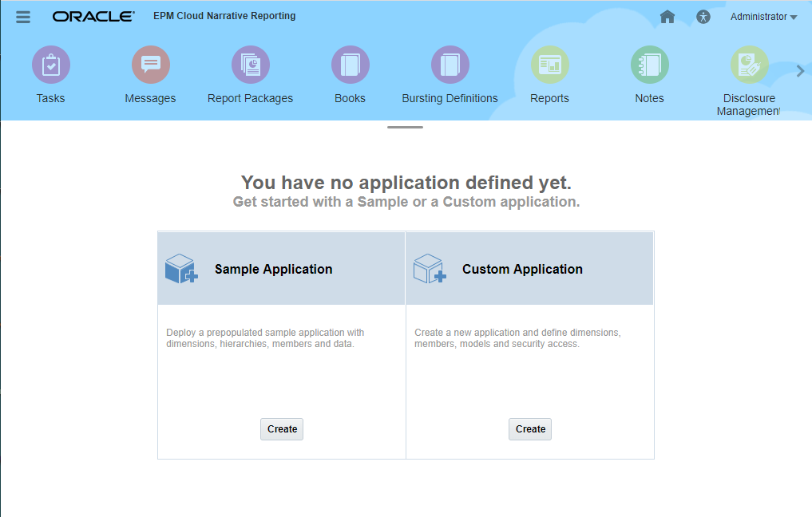Click 'Deploy a prepopulated sample application' description
812x517 pixels.
click(x=265, y=338)
